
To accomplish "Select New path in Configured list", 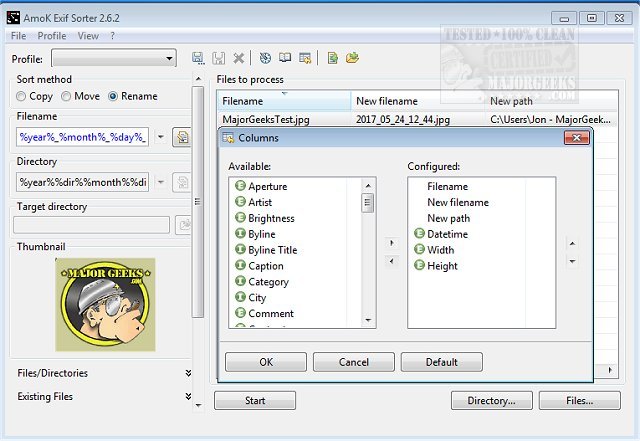I will [448, 218].
